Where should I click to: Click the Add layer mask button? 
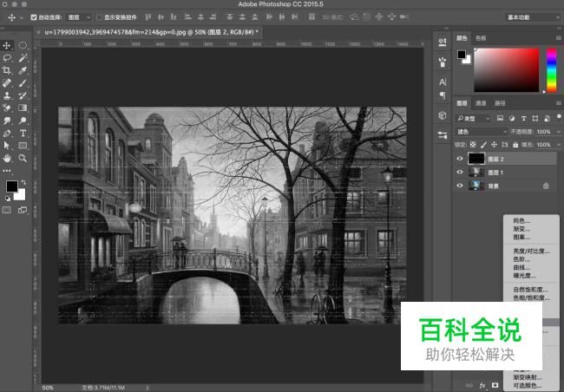click(495, 385)
